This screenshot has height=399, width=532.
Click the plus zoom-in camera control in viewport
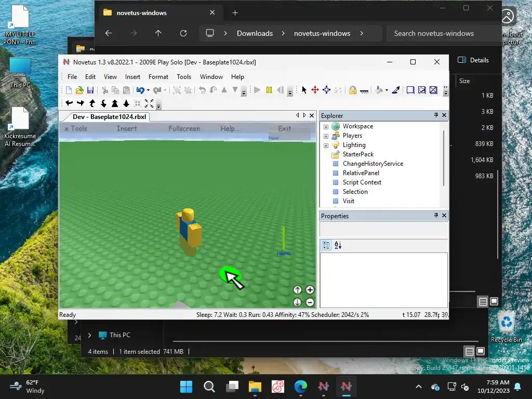pyautogui.click(x=310, y=290)
